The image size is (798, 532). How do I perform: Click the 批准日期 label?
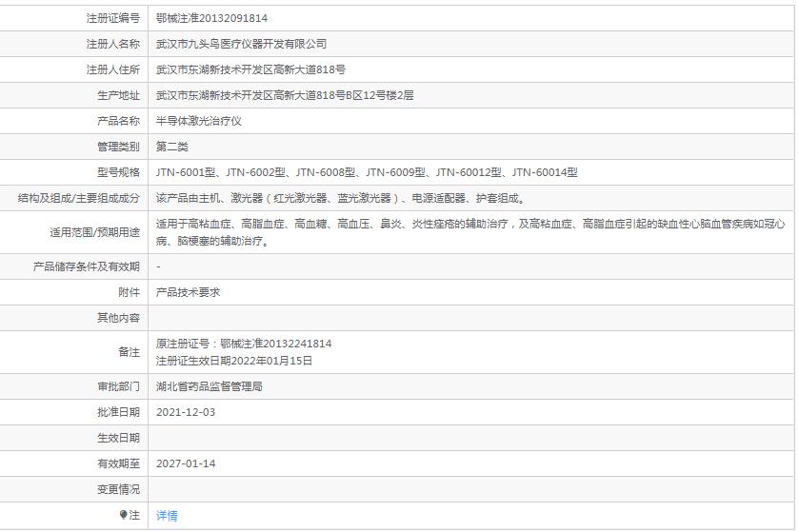point(119,412)
